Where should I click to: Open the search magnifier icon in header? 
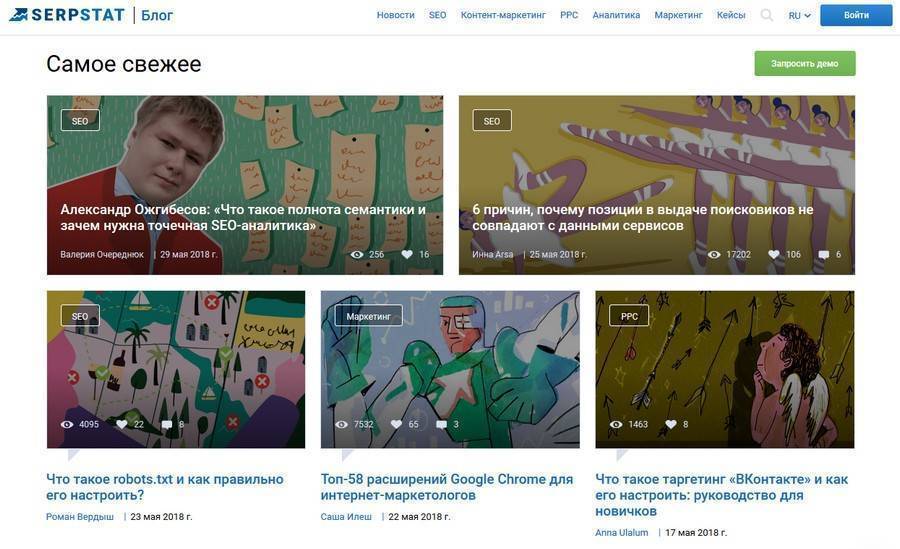766,16
